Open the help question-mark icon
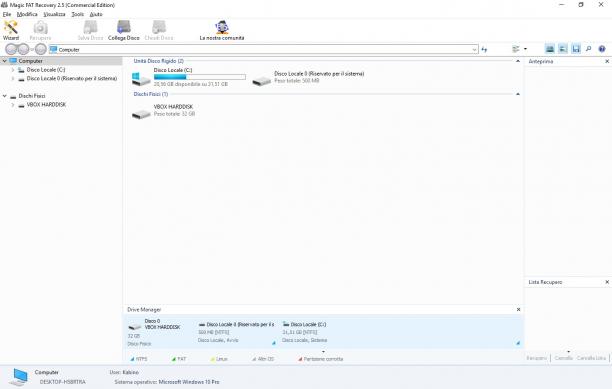The image size is (612, 389). [x=602, y=49]
